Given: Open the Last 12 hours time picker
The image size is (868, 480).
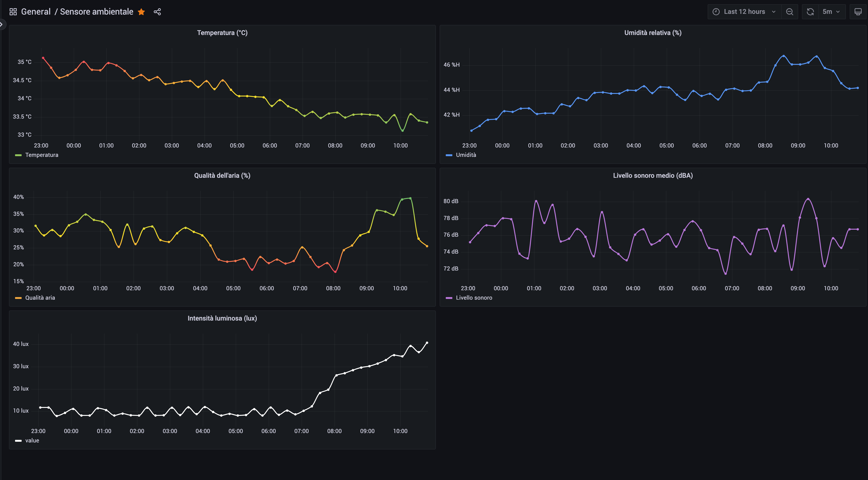Looking at the screenshot, I should pos(744,12).
